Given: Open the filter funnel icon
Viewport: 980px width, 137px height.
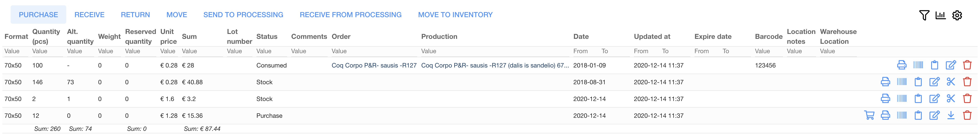Looking at the screenshot, I should click(x=924, y=15).
